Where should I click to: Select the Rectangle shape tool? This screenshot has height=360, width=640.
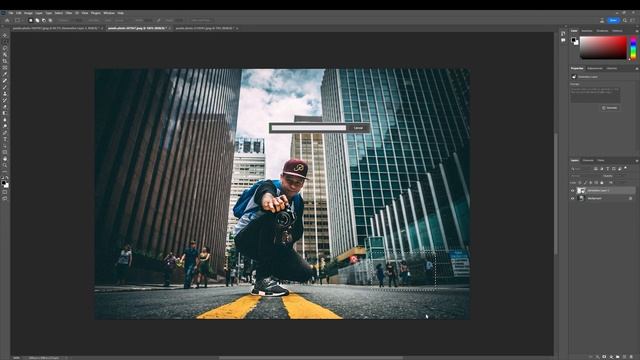tap(5, 153)
